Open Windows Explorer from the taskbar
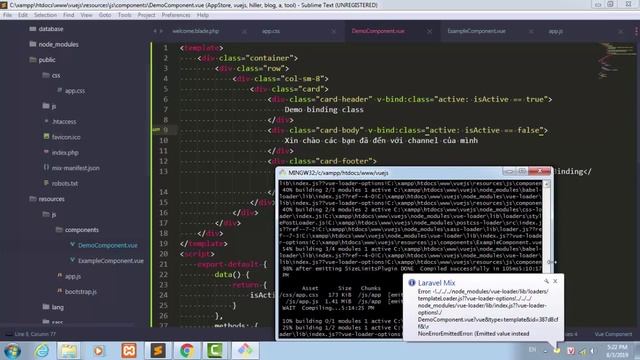Image resolution: width=640 pixels, height=360 pixels. 69,351
